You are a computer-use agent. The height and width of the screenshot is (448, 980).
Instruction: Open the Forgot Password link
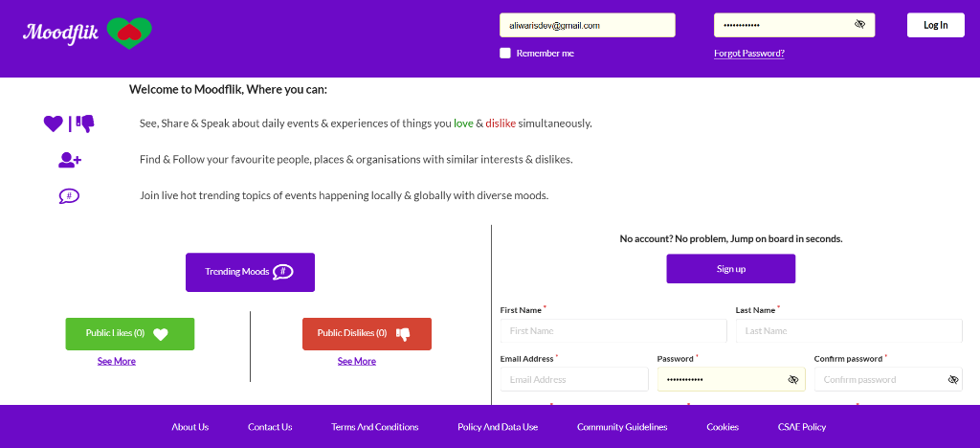[748, 54]
